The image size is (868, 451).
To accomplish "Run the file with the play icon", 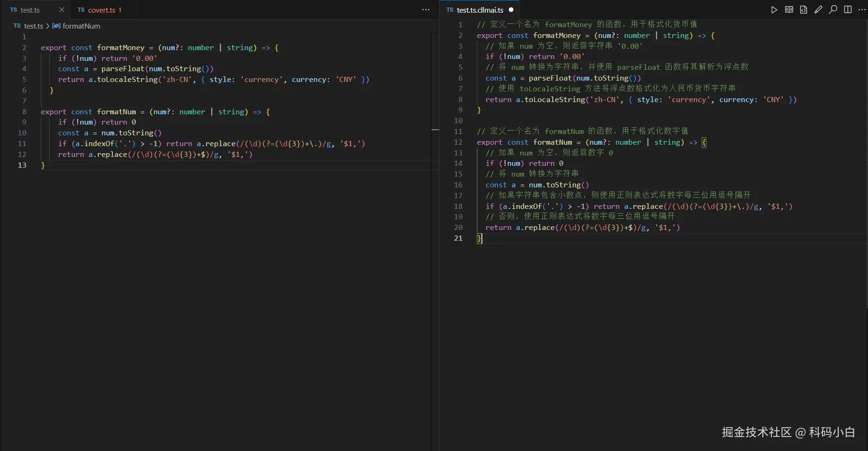I will (774, 10).
